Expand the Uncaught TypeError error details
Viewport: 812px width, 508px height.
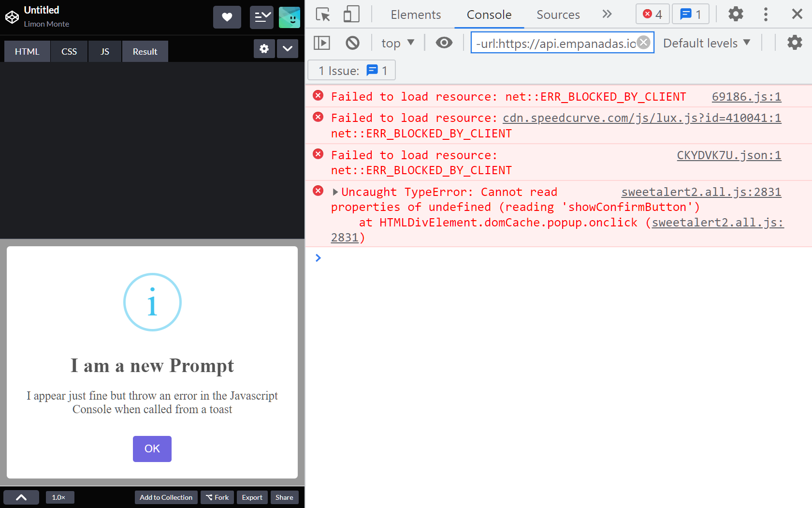pos(335,192)
